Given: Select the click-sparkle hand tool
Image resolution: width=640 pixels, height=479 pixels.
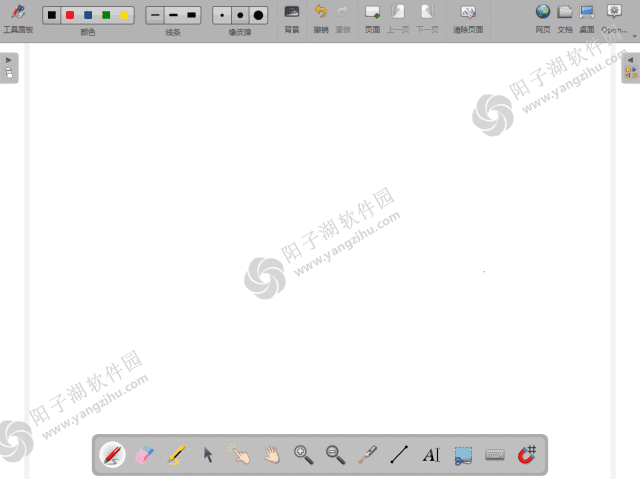Looking at the screenshot, I should 240,454.
